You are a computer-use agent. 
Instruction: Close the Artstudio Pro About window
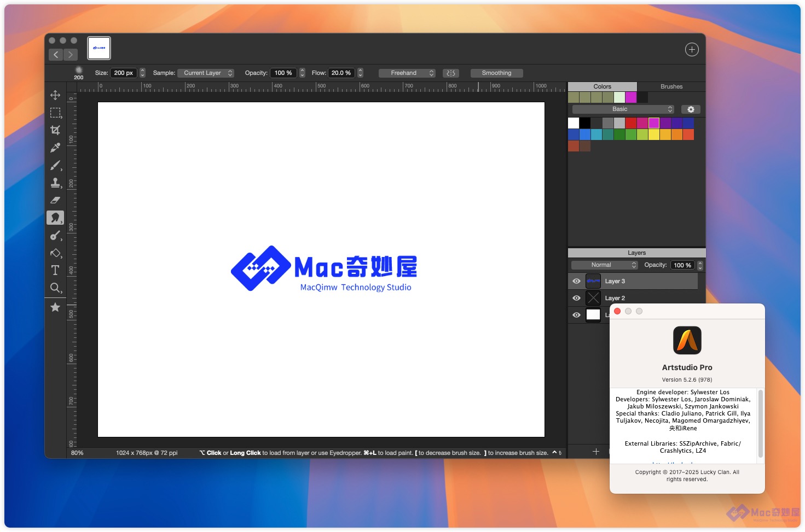[x=617, y=311]
